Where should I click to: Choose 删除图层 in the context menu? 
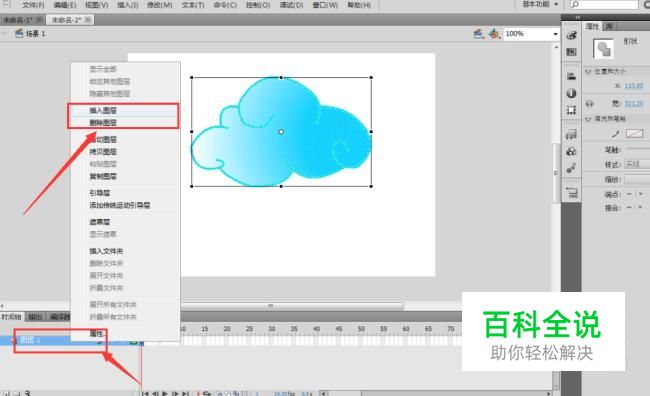(125, 123)
